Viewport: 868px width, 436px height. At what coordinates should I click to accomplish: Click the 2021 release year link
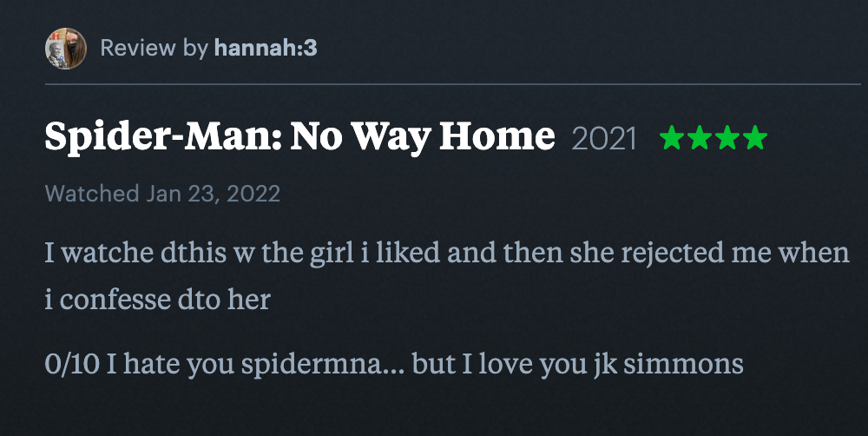(604, 138)
